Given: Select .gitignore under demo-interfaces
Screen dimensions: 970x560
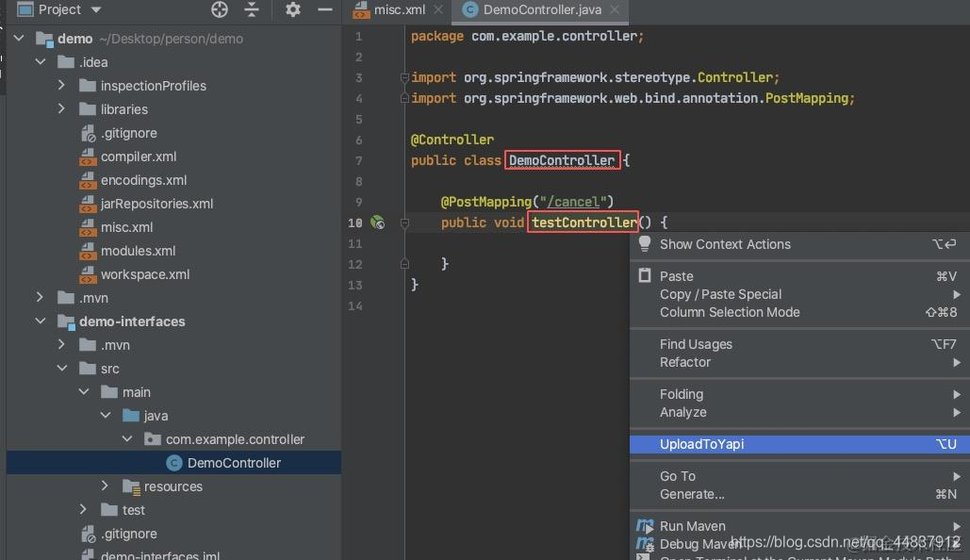Looking at the screenshot, I should [x=128, y=534].
